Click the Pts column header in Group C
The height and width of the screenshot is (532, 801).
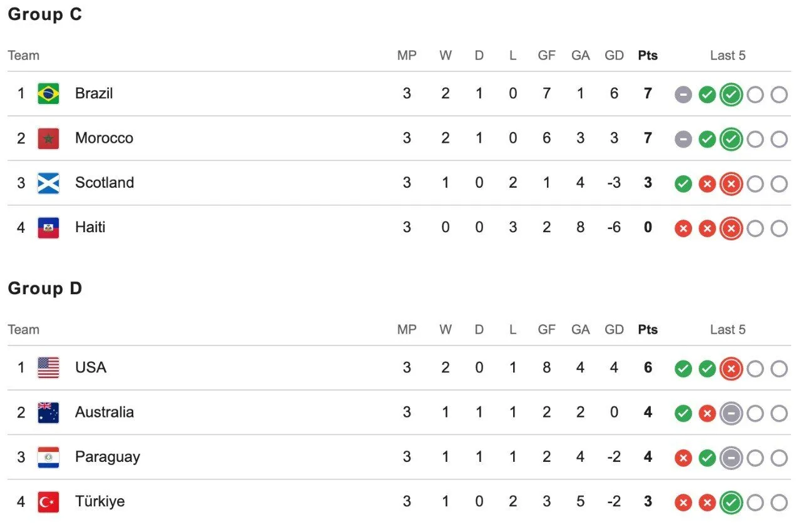tap(648, 55)
